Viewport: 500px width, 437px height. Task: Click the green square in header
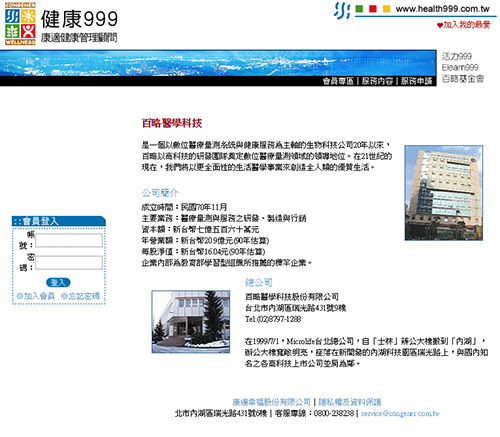coord(359,9)
